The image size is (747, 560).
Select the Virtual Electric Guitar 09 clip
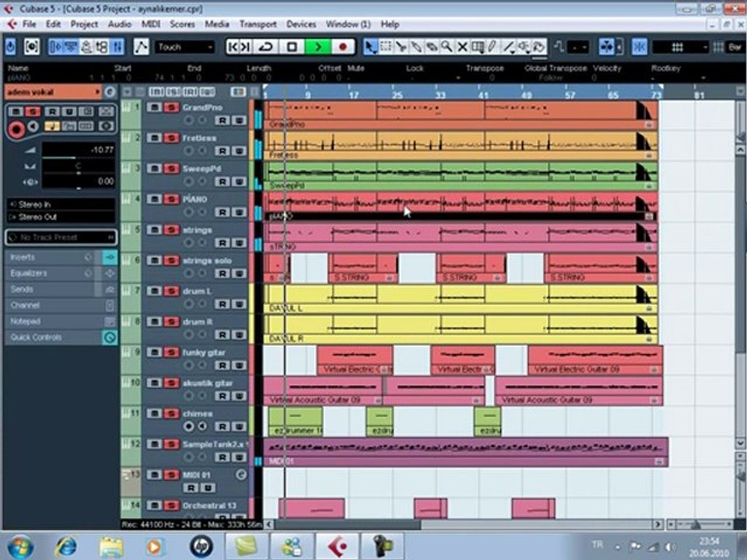point(595,360)
